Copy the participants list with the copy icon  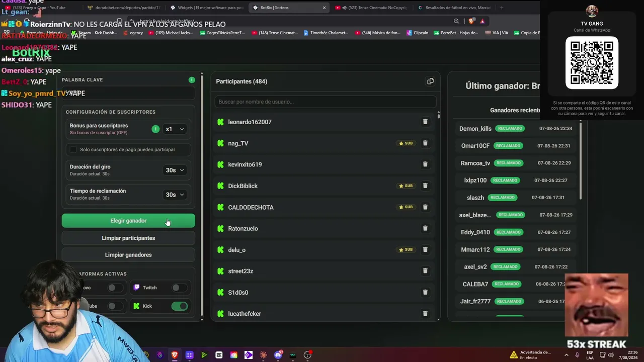[x=430, y=81]
